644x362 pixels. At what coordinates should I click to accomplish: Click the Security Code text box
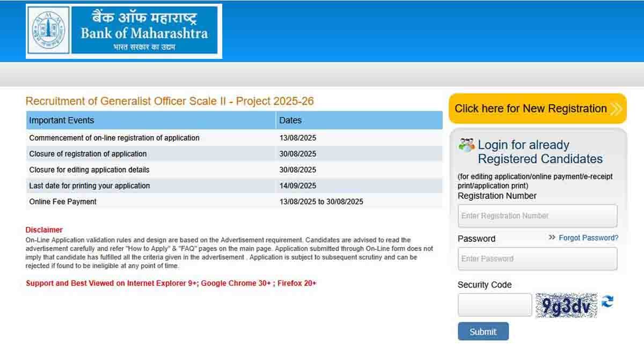coord(495,305)
